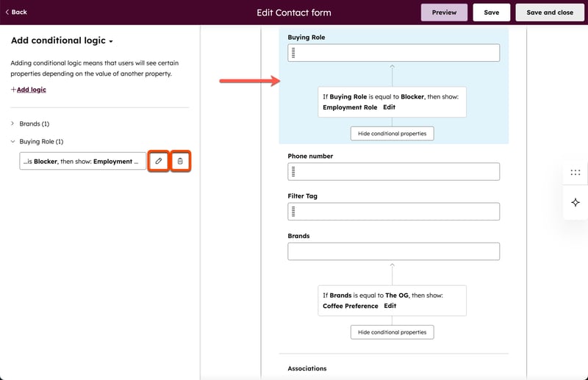This screenshot has width=588, height=380.
Task: Click Edit next to Employment Role
Action: click(389, 107)
